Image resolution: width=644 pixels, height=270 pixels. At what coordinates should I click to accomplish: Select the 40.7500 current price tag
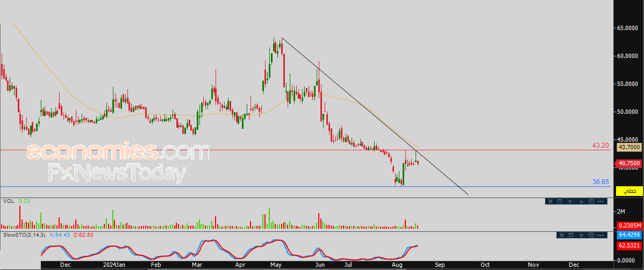[x=627, y=163]
